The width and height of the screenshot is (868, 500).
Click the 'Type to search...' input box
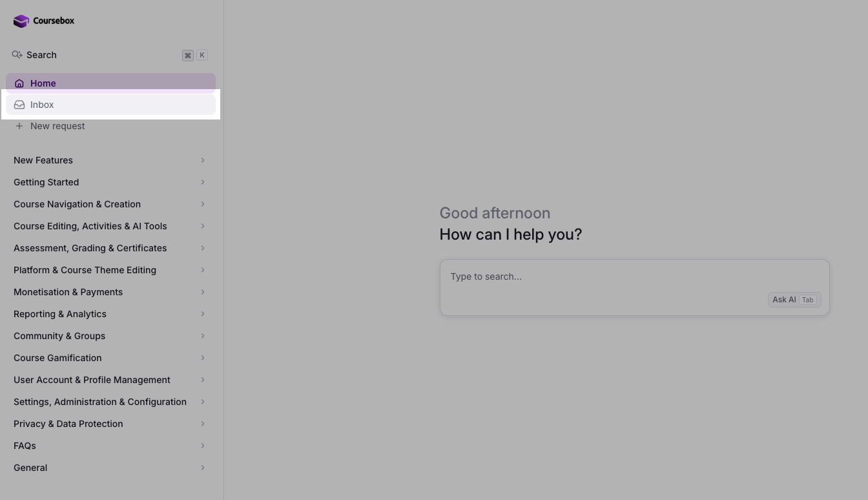pyautogui.click(x=634, y=287)
